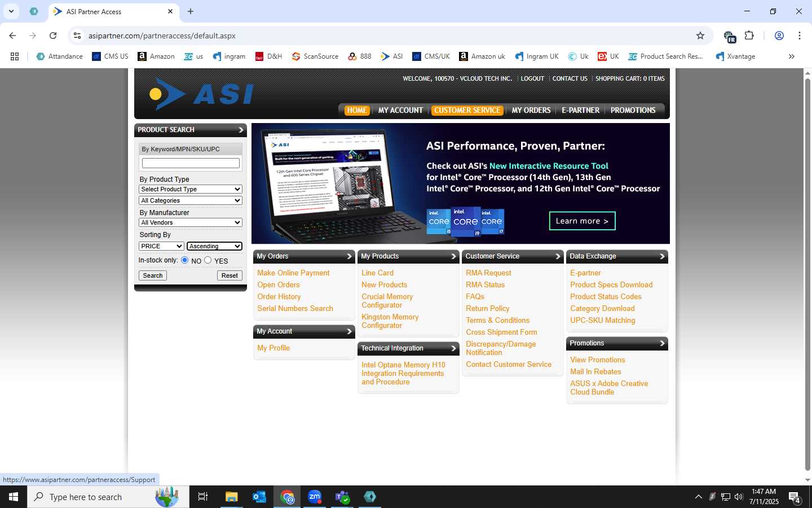Click the LOGOUT link
The width and height of the screenshot is (812, 508).
pos(532,78)
